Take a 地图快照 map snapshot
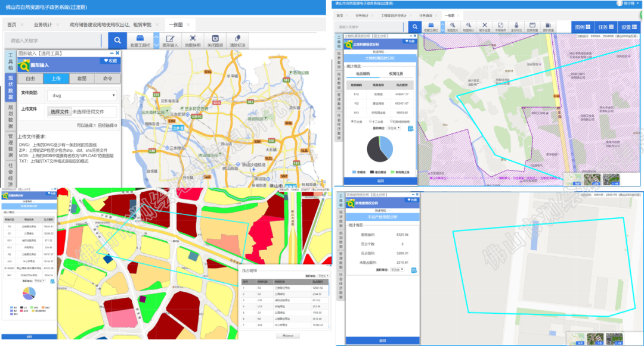 pyautogui.click(x=193, y=41)
